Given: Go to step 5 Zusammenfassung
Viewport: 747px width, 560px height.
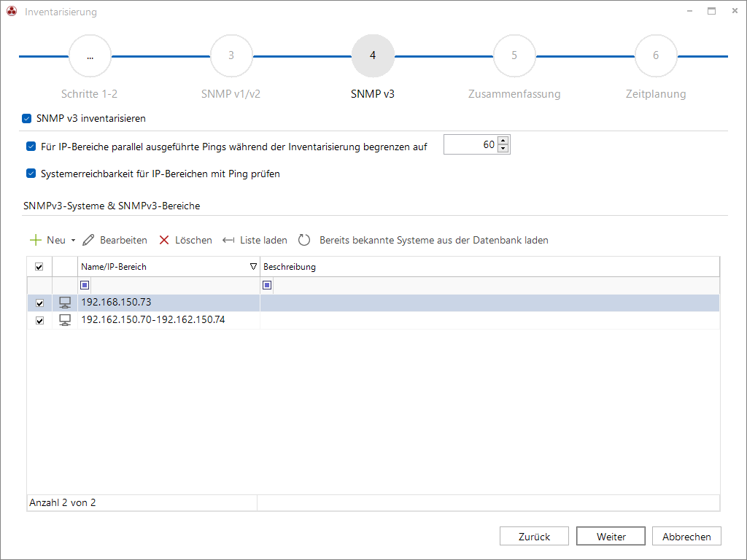Looking at the screenshot, I should [x=514, y=55].
